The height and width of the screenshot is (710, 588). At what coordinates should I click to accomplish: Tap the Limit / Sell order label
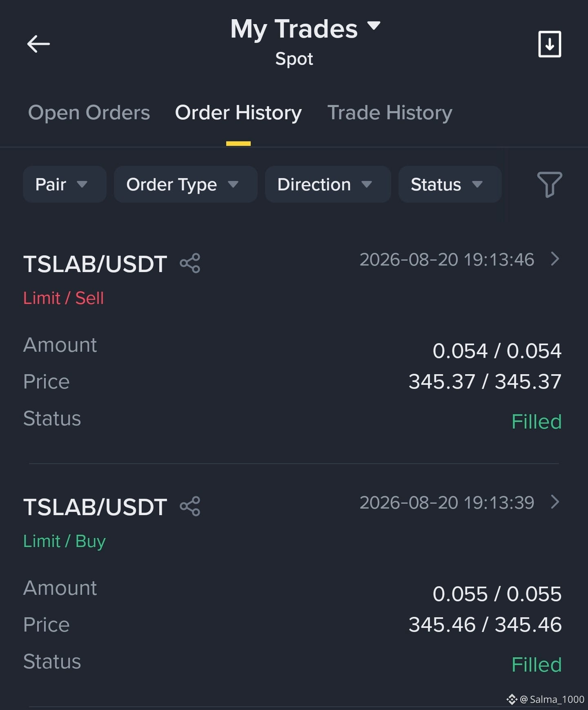[x=64, y=298]
